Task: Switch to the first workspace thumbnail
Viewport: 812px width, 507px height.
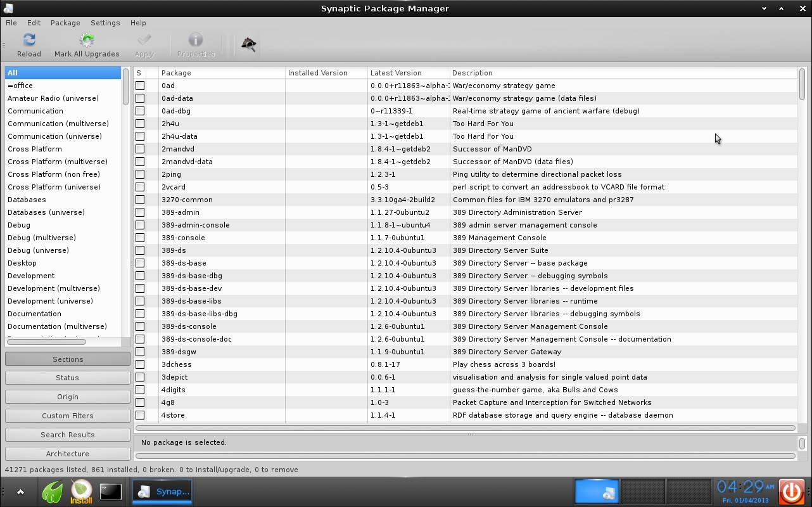Action: (x=597, y=492)
